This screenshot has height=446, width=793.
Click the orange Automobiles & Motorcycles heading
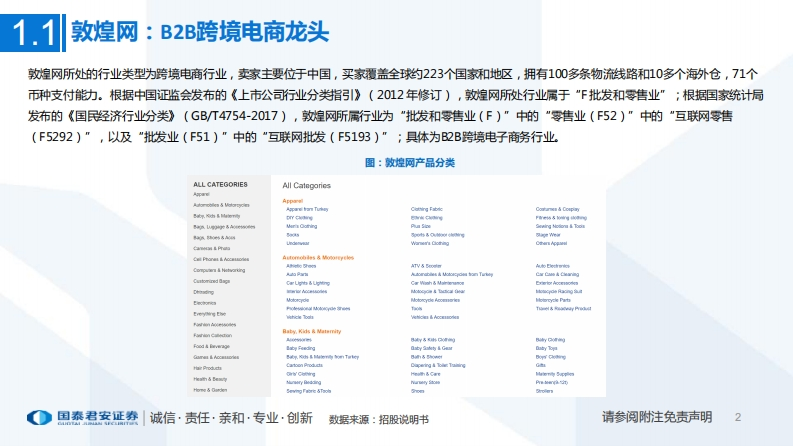click(x=318, y=257)
